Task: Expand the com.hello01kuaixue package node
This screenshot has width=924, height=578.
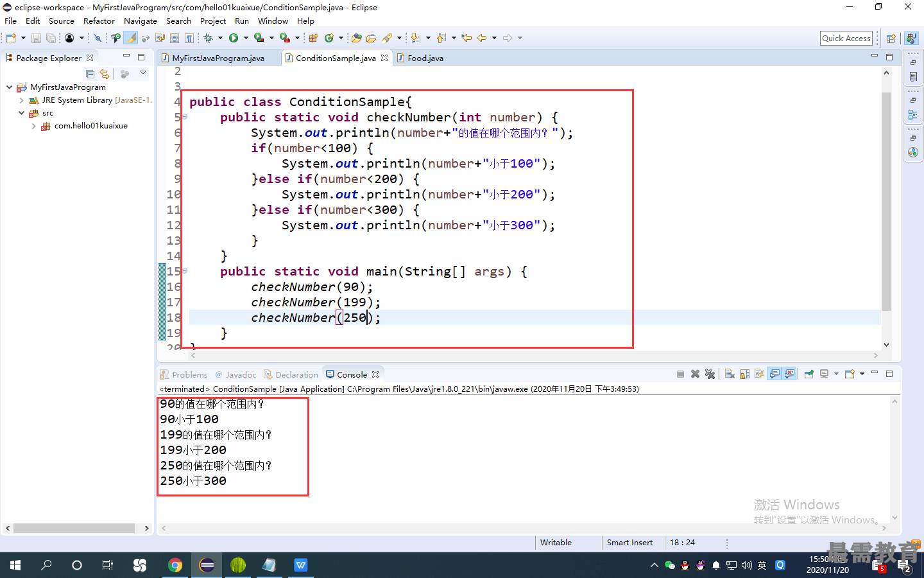Action: pyautogui.click(x=33, y=126)
